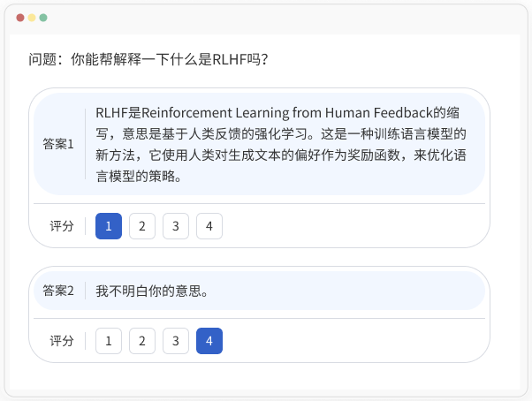
Task: Choose score 2 for answer 2
Action: coord(142,341)
